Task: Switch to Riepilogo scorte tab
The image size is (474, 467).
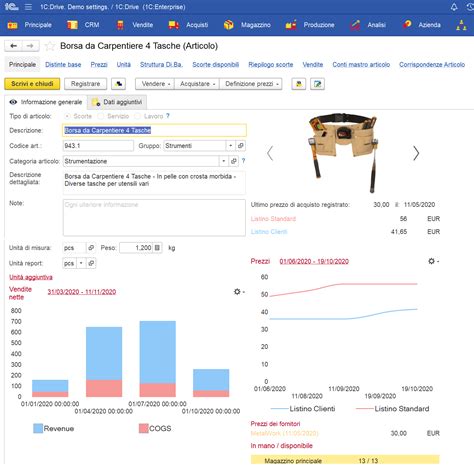Action: (271, 65)
